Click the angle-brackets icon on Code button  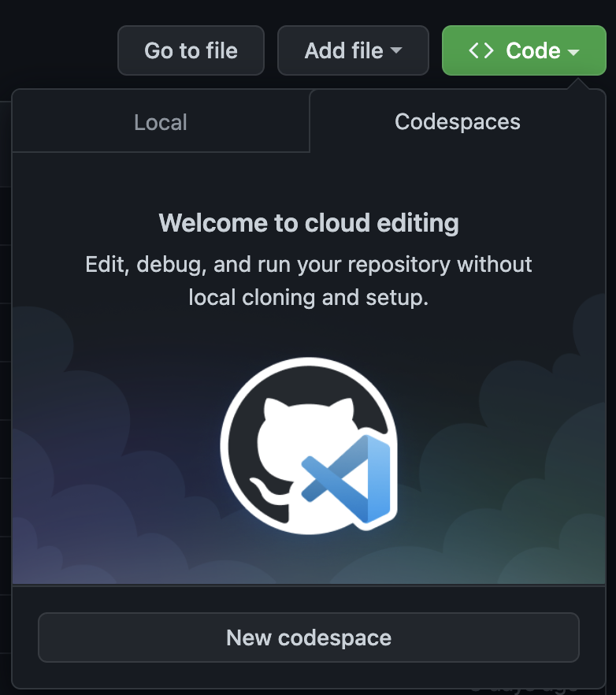[481, 50]
